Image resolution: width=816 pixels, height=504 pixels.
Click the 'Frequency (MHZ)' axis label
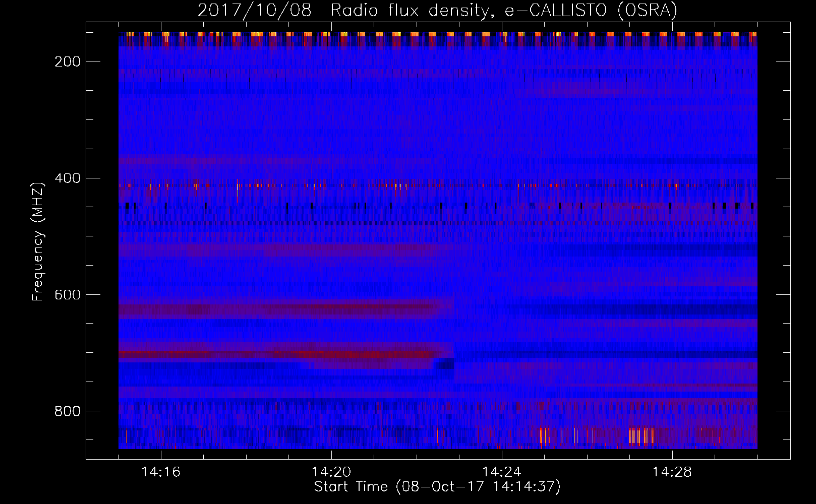[38, 241]
